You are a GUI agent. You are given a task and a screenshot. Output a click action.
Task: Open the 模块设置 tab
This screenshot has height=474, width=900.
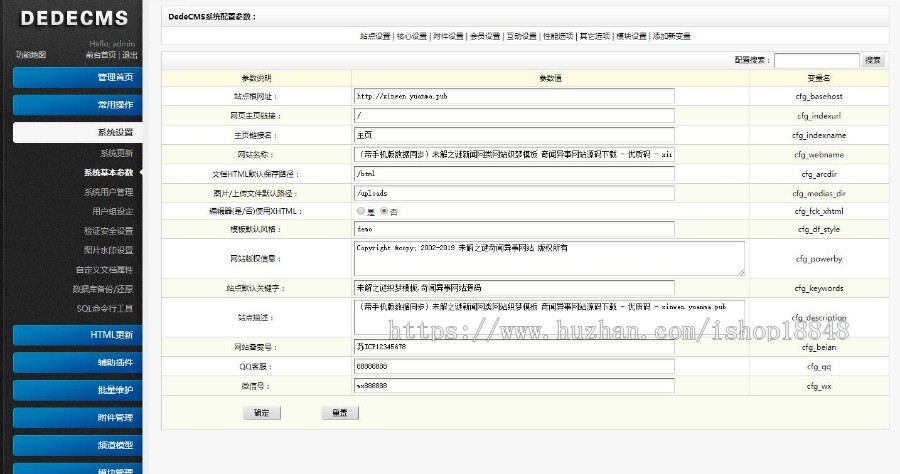(631, 36)
